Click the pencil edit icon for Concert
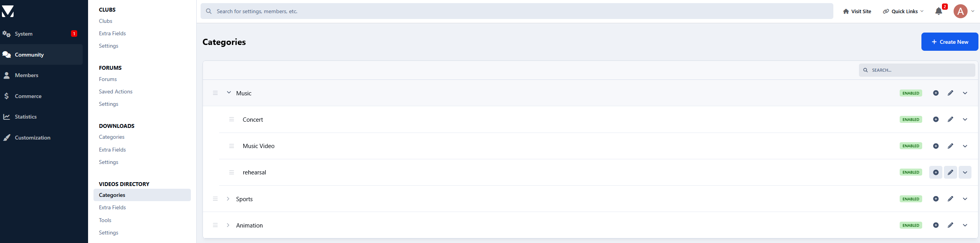The height and width of the screenshot is (243, 980). 950,119
